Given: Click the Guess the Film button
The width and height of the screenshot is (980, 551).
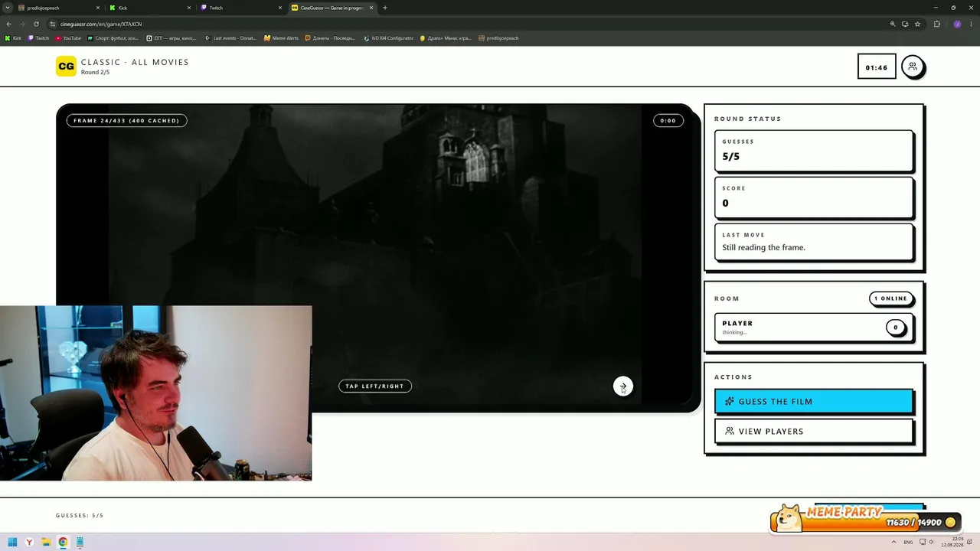Looking at the screenshot, I should click(813, 401).
